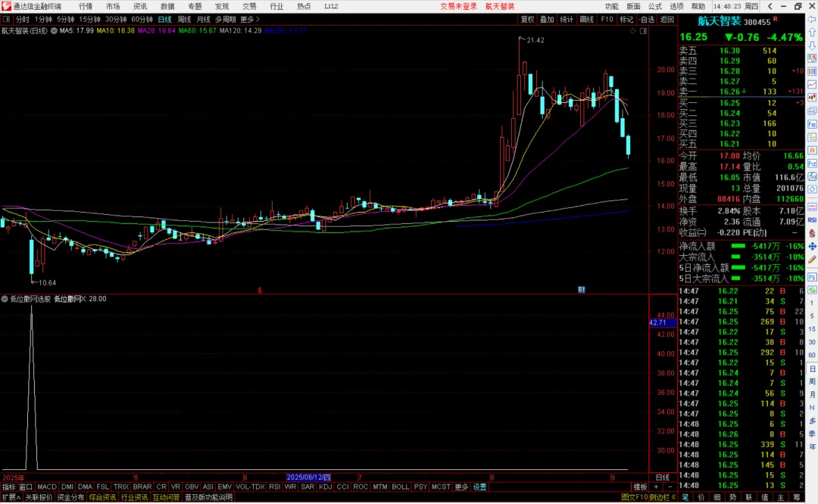
Task: Select 年 yearly period in right sidebar
Action: click(812, 446)
